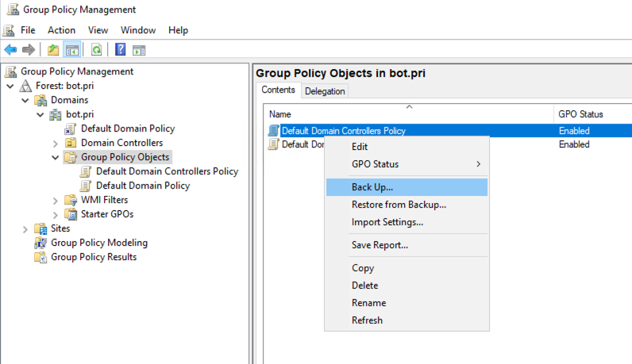Open Help via the question mark icon

point(120,49)
